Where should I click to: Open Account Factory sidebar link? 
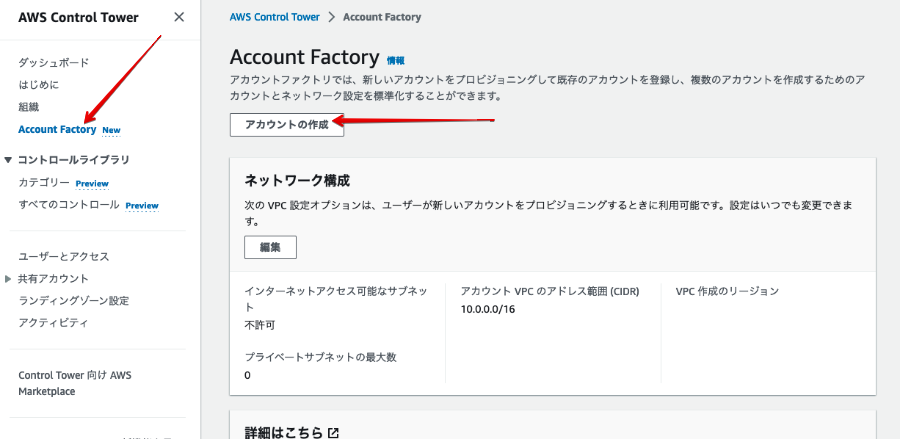[57, 130]
